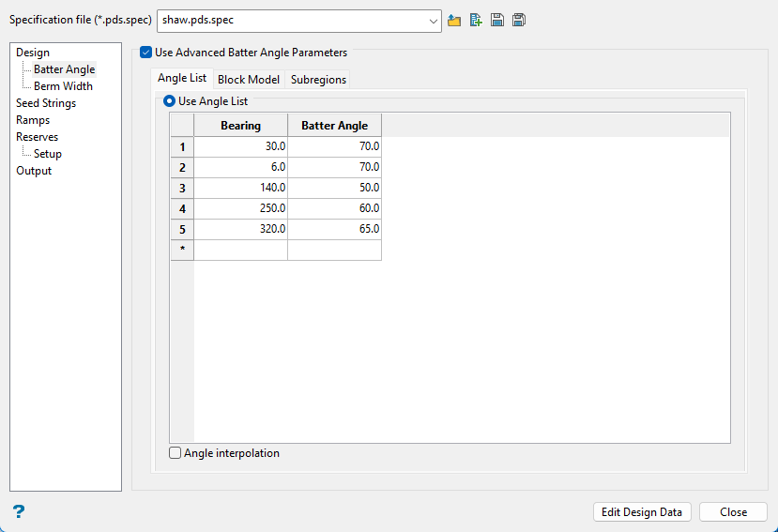Screen dimensions: 778x532
Task: Click the new specification file icon
Action: (477, 20)
